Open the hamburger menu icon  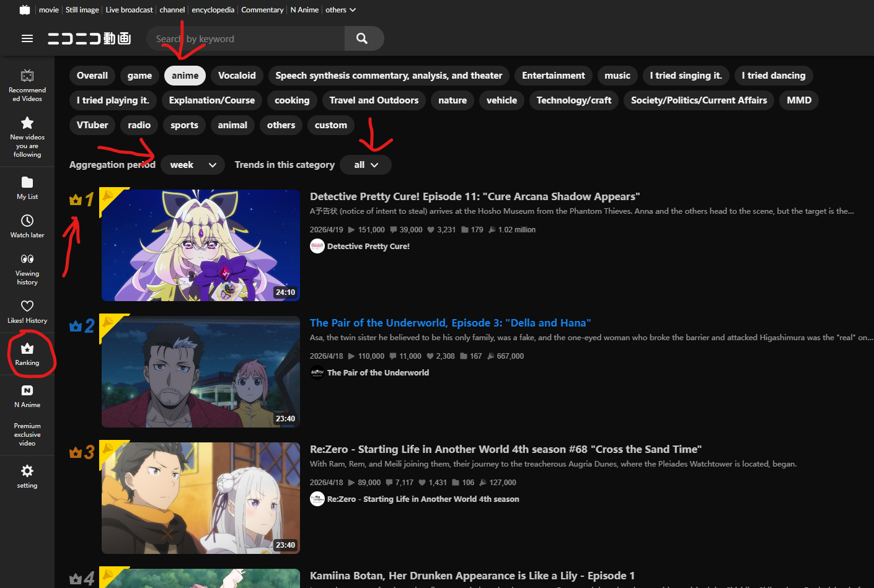27,38
